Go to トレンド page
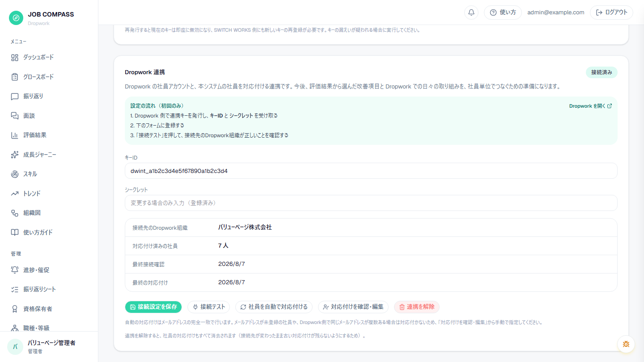The image size is (644, 362). click(x=49, y=194)
